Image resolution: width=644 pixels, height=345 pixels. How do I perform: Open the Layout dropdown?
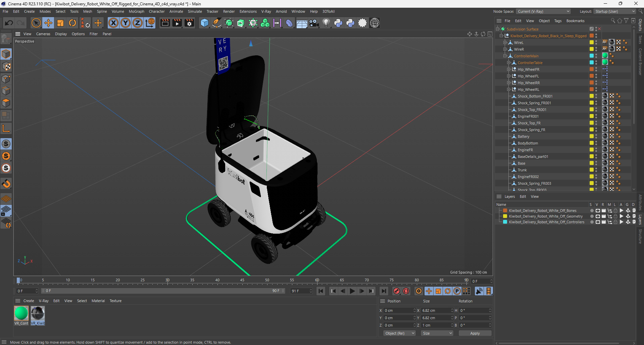tap(615, 11)
